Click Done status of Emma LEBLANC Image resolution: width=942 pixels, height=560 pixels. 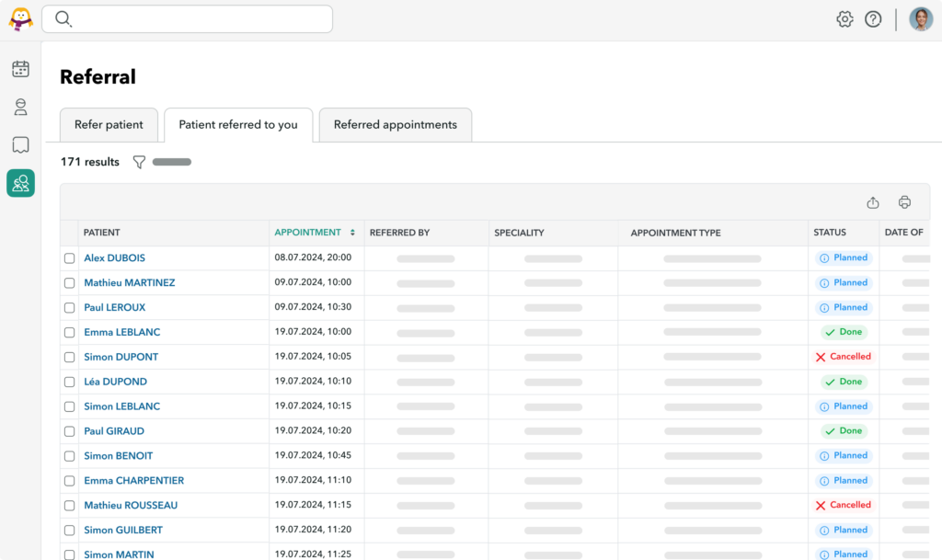tap(844, 332)
